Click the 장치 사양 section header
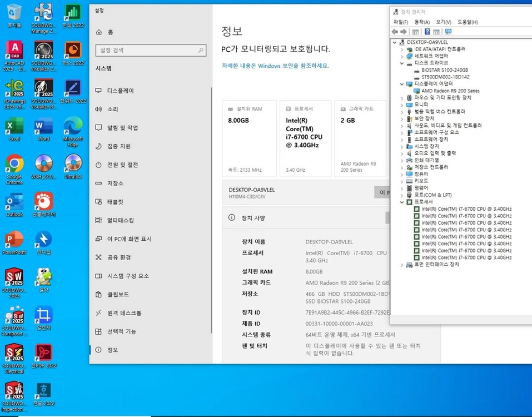The image size is (532, 417). coord(253,218)
